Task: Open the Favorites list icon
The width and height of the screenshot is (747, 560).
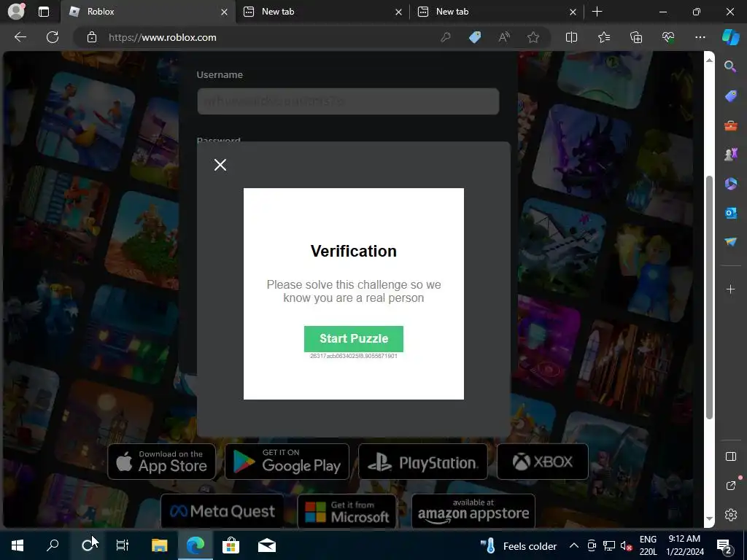Action: pyautogui.click(x=603, y=37)
